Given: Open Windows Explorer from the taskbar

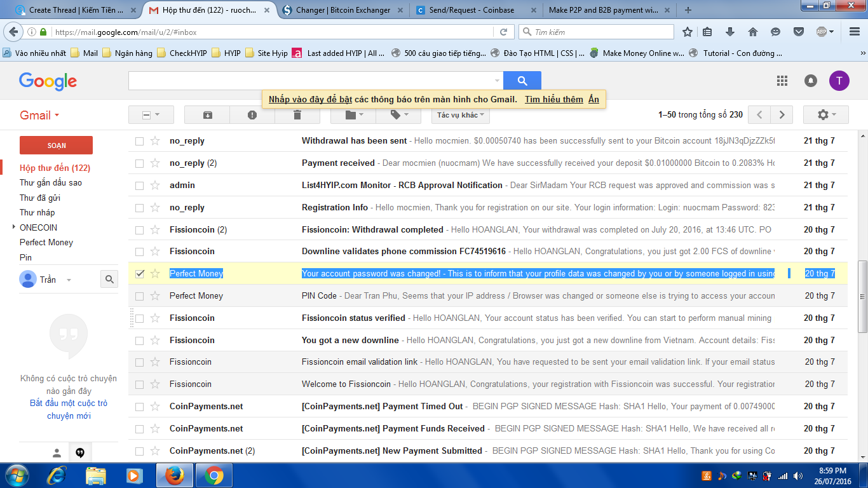Looking at the screenshot, I should pyautogui.click(x=96, y=475).
